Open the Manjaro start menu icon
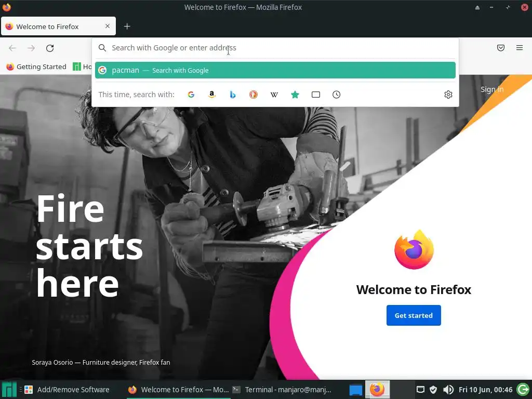 point(8,390)
